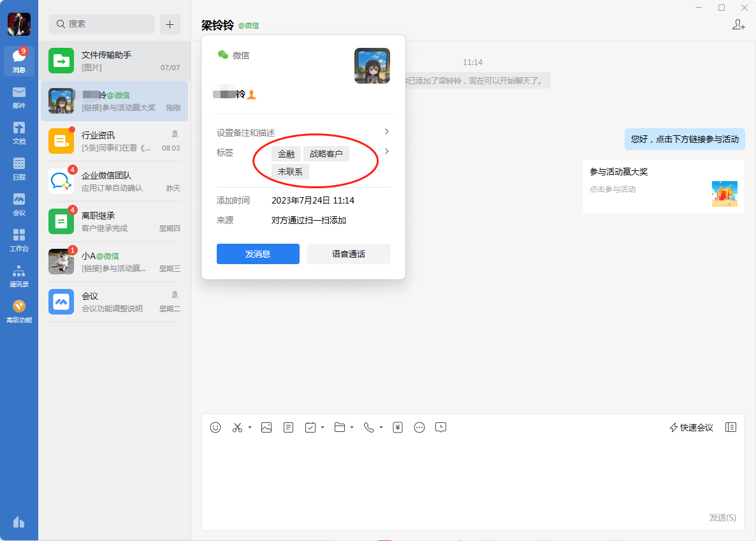Click 快速会议 quick meeting
Screen dimensions: 756x541
point(692,427)
